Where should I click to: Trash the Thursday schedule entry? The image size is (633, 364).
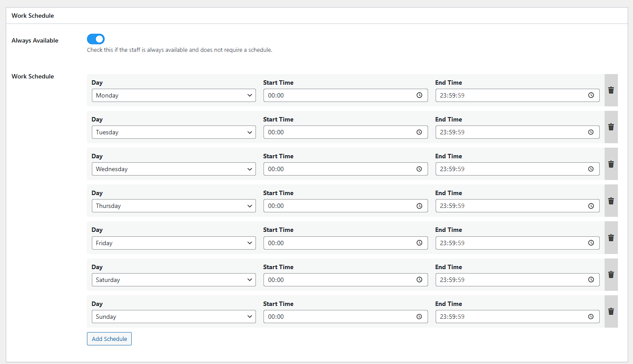[x=611, y=201]
